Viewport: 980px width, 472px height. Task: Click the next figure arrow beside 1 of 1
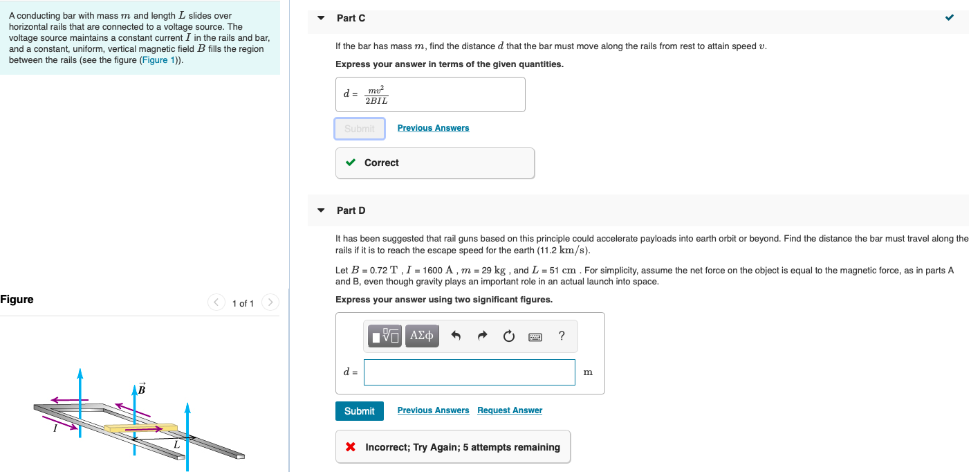[x=270, y=302]
